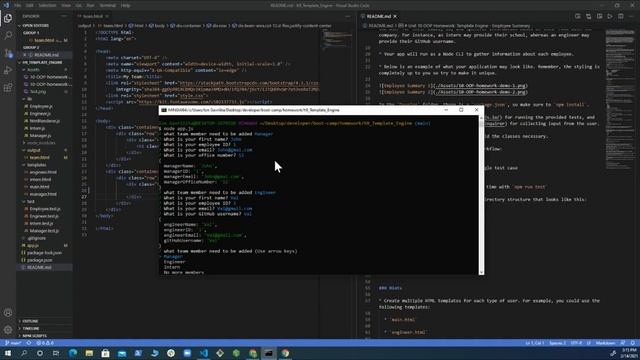This screenshot has width=640, height=360.
Task: Collapse the Assets folder
Action: (33, 70)
